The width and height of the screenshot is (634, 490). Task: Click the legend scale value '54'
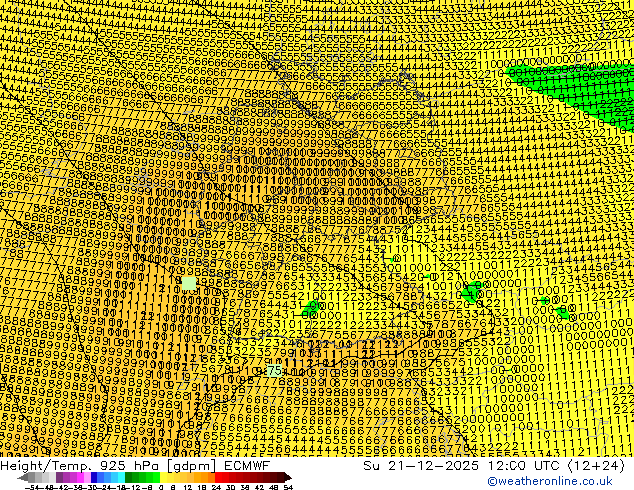(288, 487)
